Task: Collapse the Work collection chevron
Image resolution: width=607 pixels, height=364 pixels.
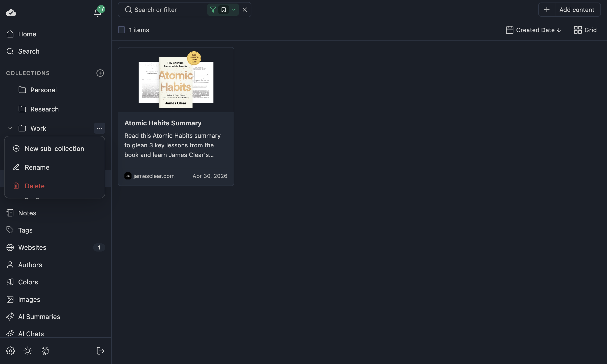Action: 10,128
